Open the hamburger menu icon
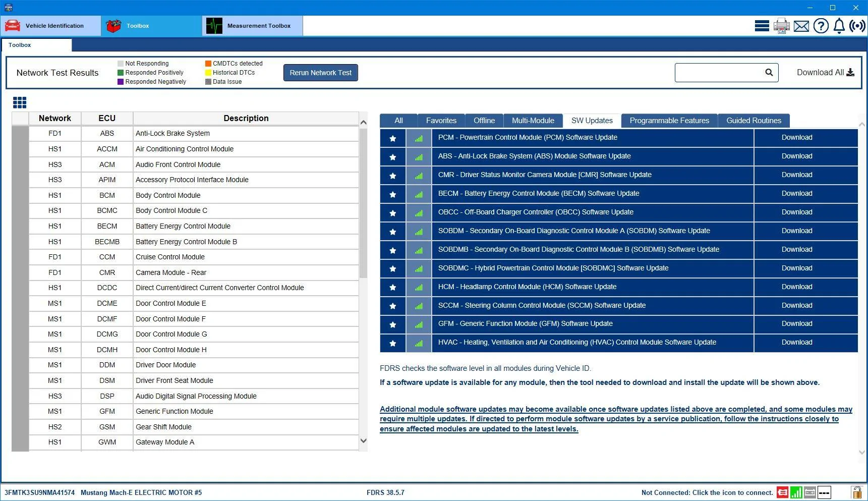This screenshot has height=501, width=868. point(762,26)
